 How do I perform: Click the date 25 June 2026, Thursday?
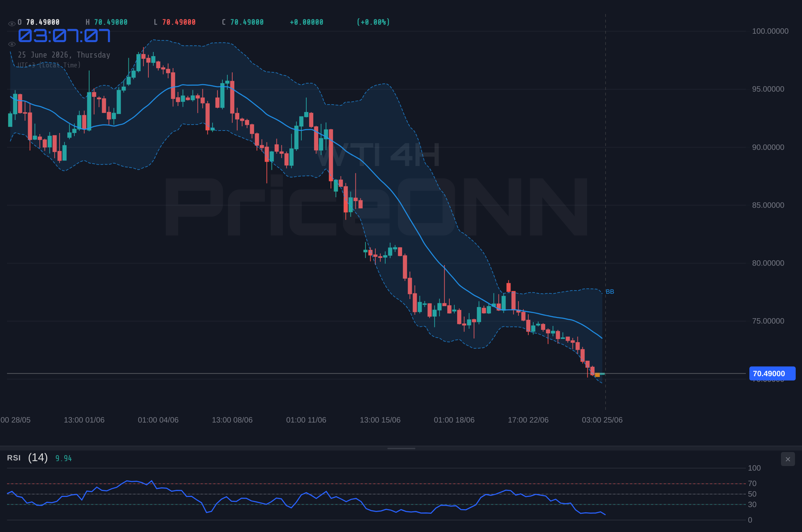[64, 55]
